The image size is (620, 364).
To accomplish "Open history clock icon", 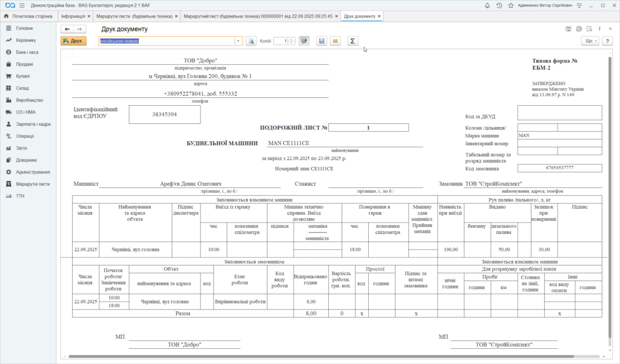I will tap(499, 5).
